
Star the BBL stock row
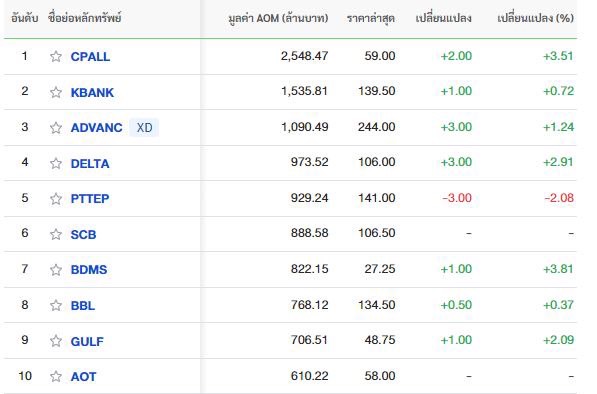[x=56, y=305]
